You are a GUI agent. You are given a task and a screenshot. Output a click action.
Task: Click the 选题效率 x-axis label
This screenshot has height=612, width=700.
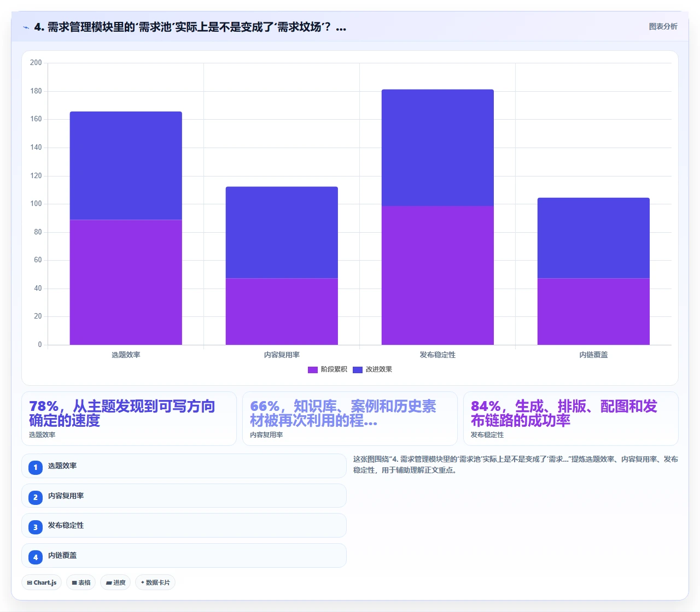click(126, 355)
